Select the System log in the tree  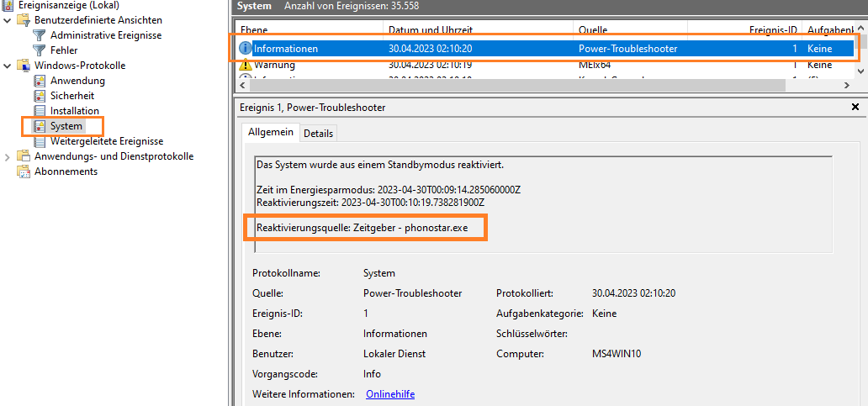tap(66, 126)
